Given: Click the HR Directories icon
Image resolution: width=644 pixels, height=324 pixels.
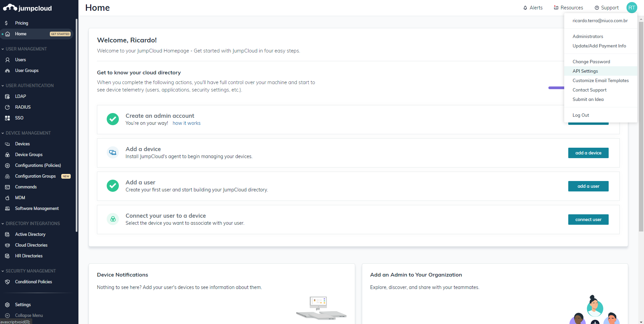Looking at the screenshot, I should [x=7, y=256].
